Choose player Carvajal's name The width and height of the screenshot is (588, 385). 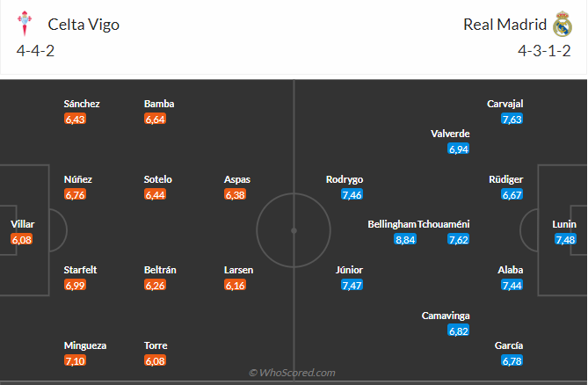point(505,104)
